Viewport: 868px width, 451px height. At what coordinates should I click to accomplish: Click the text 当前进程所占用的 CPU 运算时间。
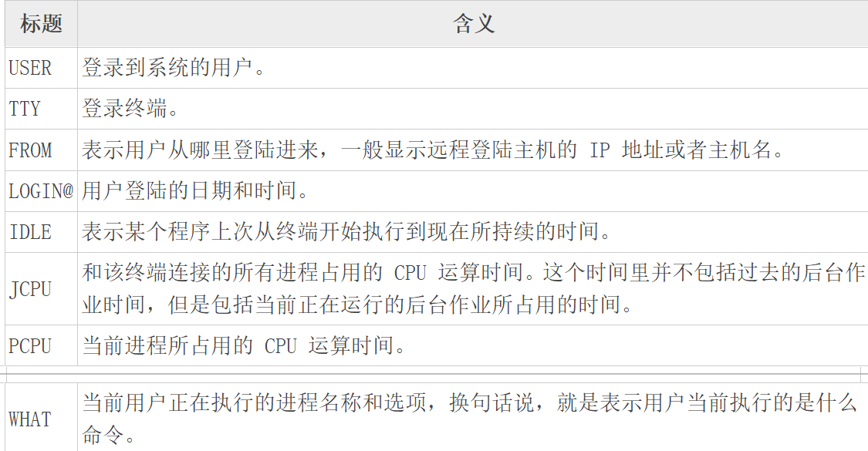[245, 345]
